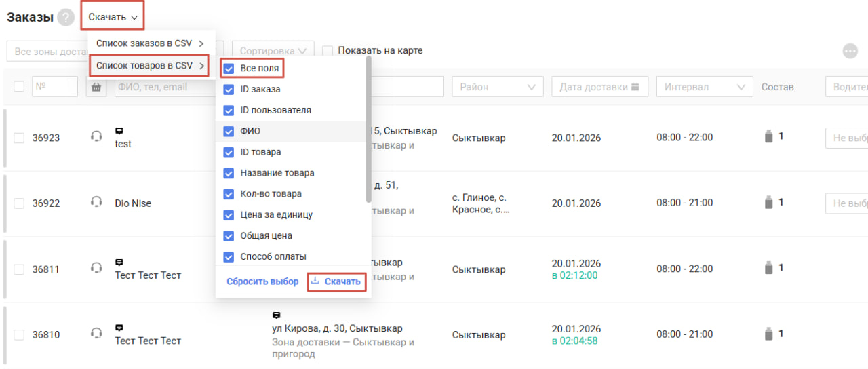Select Список товаров в CSV menu item

[150, 66]
